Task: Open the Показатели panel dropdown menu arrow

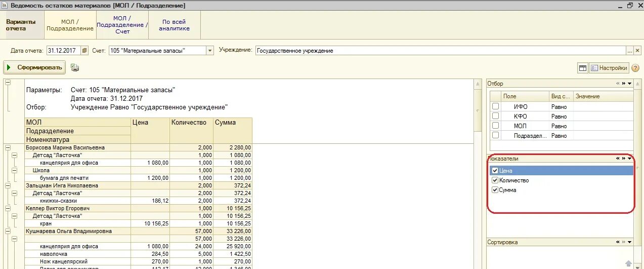Action: coord(630,159)
